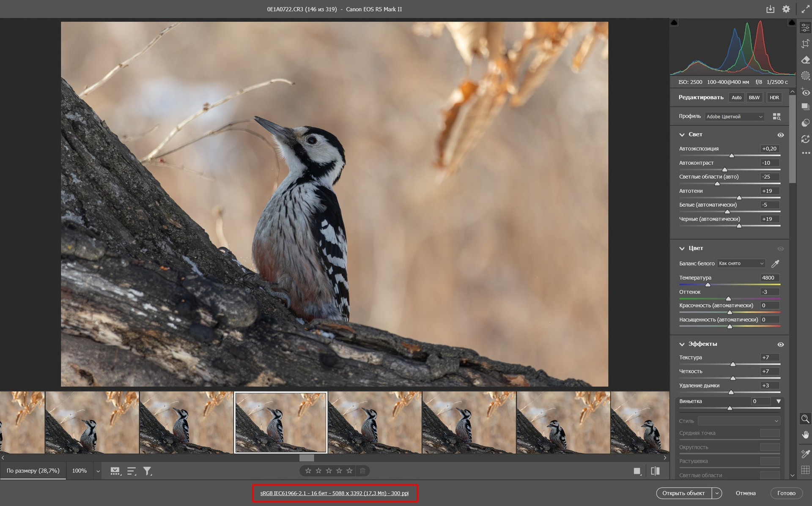Toggle visibility of Эффекты panel edits
812x506 pixels.
point(780,345)
